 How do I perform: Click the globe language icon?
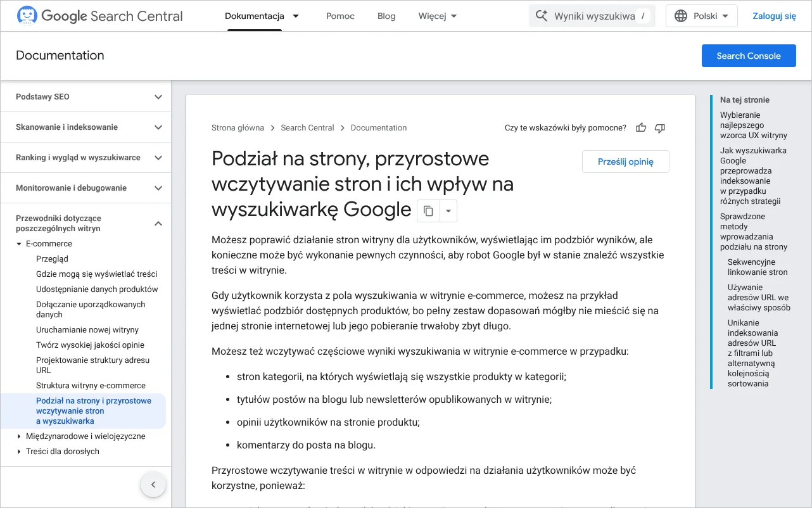point(681,16)
